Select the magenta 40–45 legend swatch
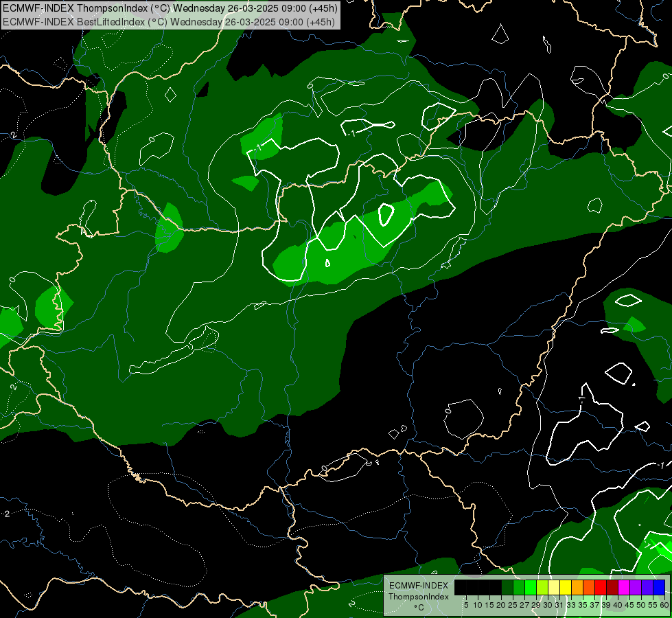This screenshot has height=618, width=672. [624, 587]
